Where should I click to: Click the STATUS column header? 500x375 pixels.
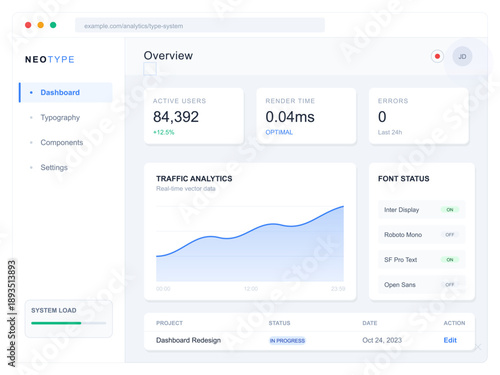click(279, 323)
